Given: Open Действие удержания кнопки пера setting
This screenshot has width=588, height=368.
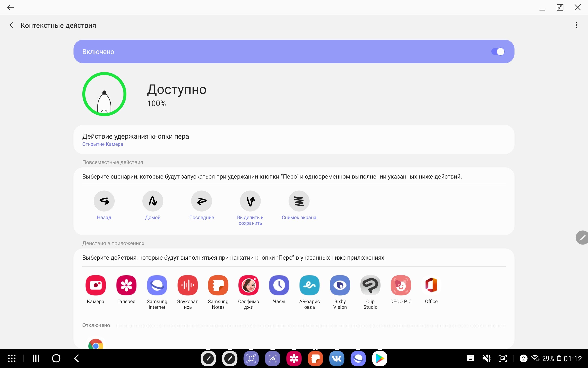Looking at the screenshot, I should point(294,139).
